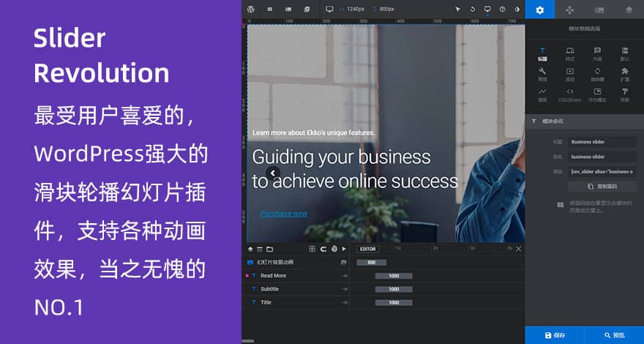
Task: Click the Subtitle 1000 timeline bar
Action: [x=394, y=289]
